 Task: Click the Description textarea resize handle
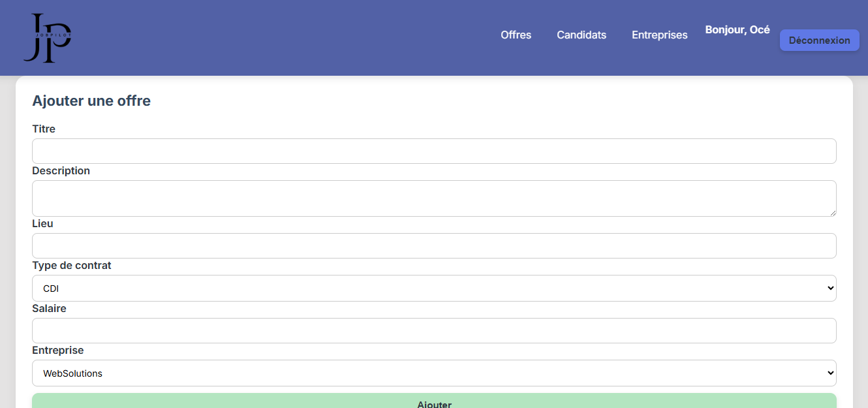832,212
